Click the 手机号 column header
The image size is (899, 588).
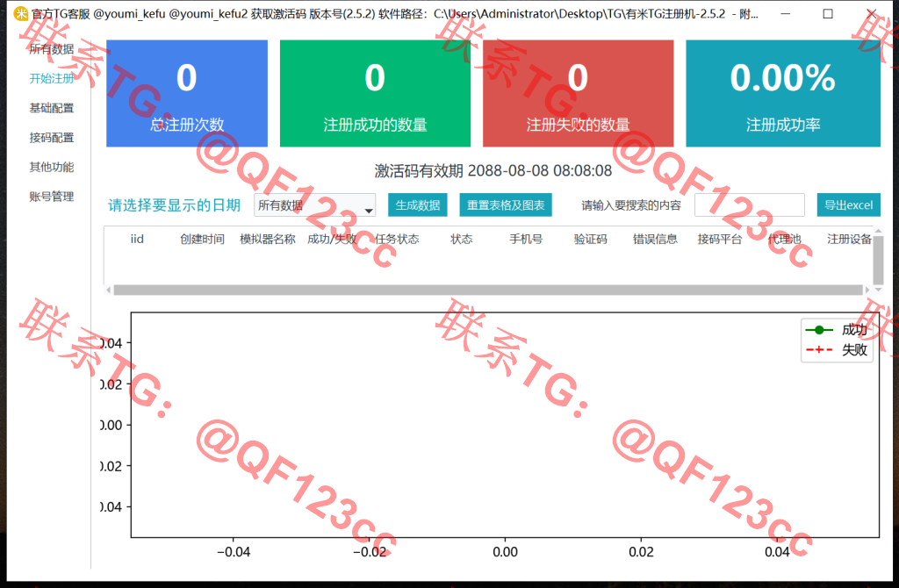pos(526,239)
